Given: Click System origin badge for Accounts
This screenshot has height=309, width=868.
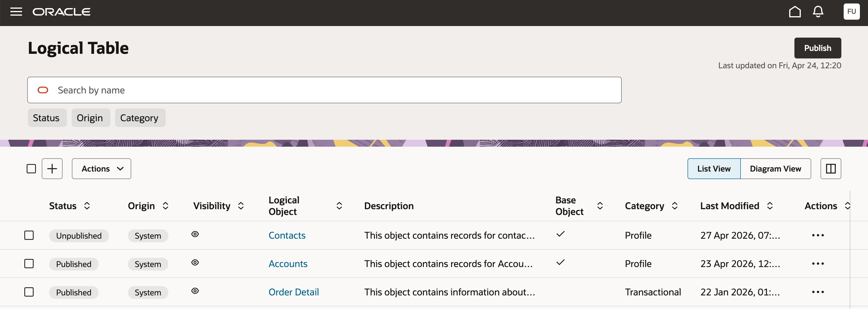Looking at the screenshot, I should (148, 264).
